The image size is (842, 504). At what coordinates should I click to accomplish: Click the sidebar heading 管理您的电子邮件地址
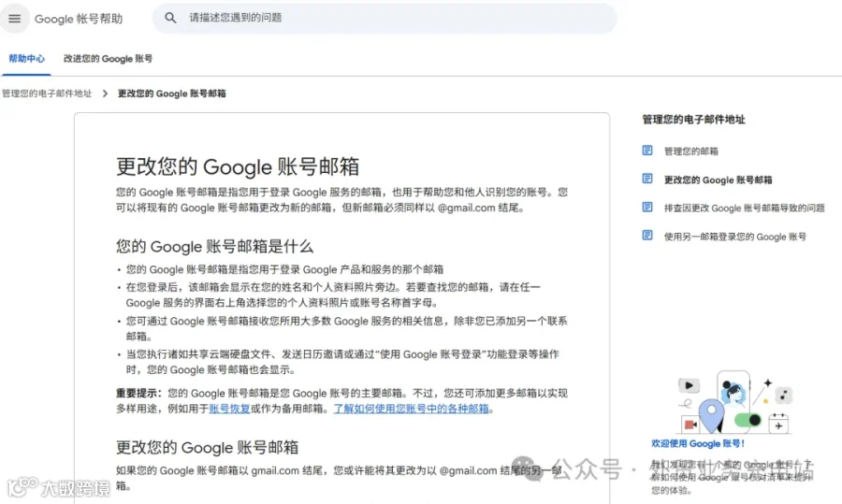[694, 119]
